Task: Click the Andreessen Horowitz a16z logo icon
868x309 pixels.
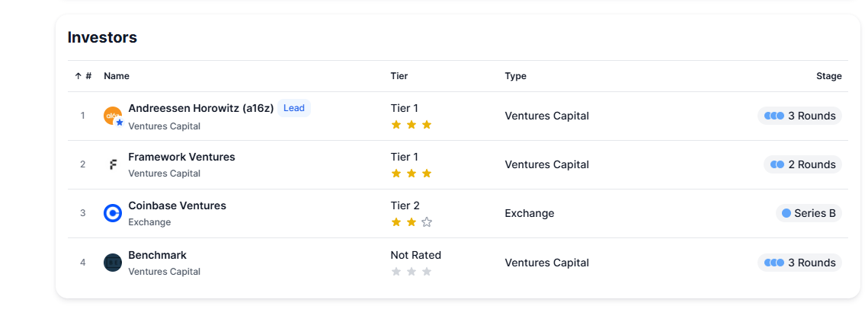Action: click(113, 116)
